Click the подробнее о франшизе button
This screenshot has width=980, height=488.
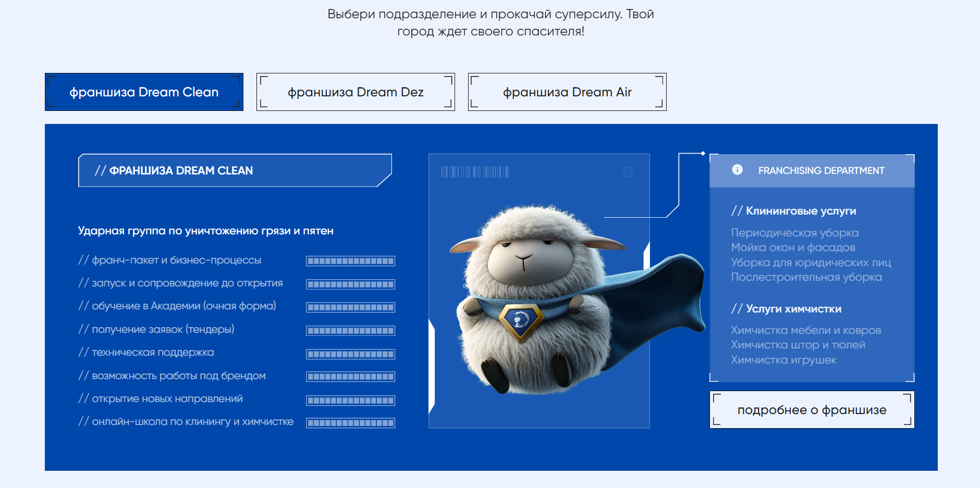tap(812, 409)
